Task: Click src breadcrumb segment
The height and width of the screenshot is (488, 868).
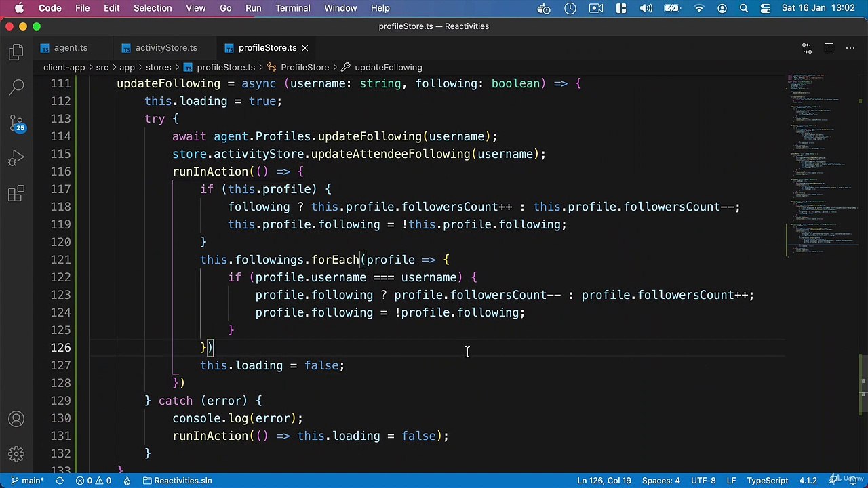Action: [x=102, y=67]
